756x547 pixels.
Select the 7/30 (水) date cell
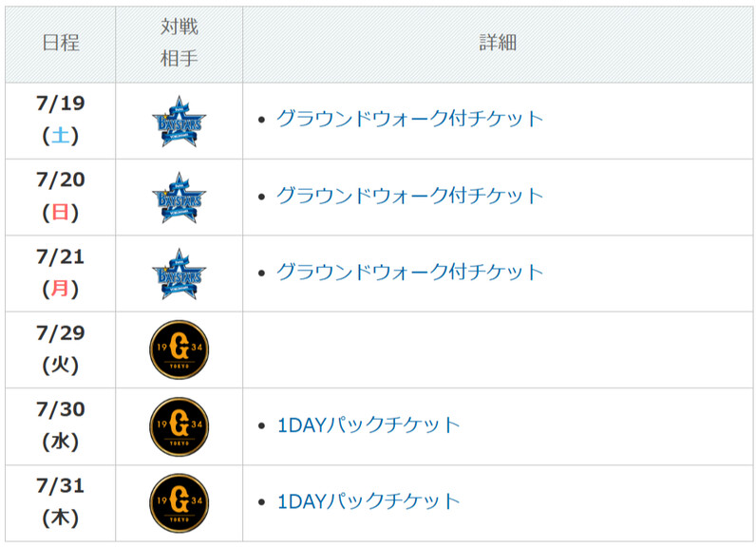(x=60, y=426)
